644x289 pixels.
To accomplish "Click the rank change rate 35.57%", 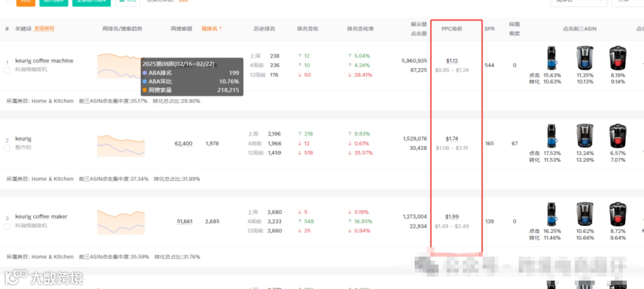I will click(x=363, y=153).
